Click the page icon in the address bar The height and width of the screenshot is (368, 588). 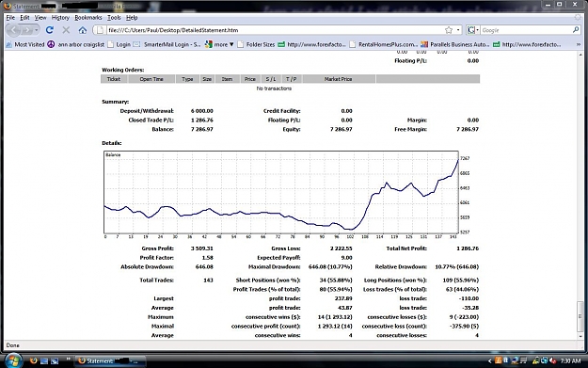(100, 30)
